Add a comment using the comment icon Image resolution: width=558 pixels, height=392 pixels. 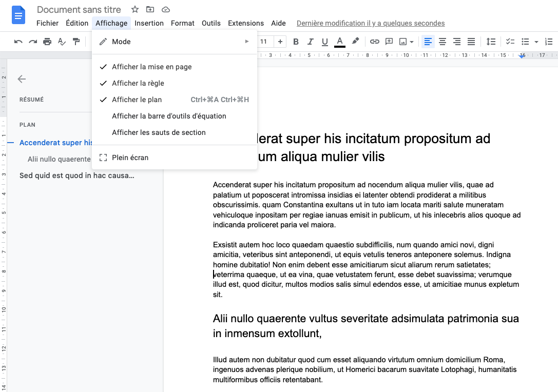[389, 42]
